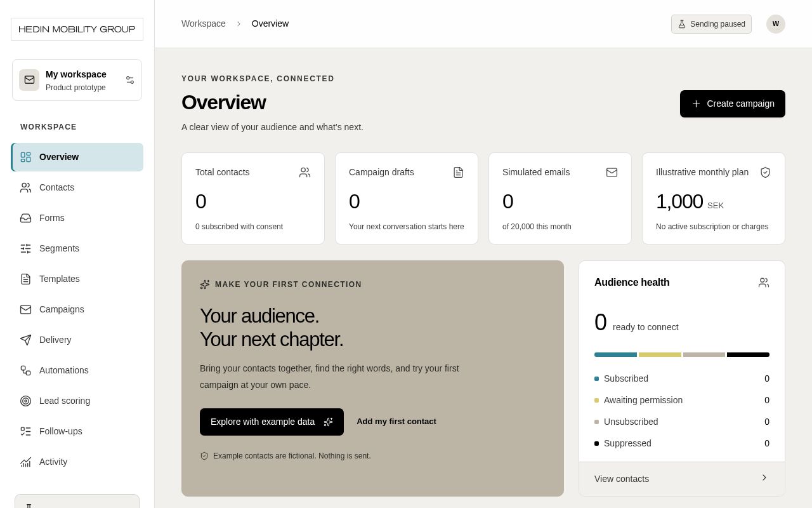Open Templates in sidebar
Image resolution: width=812 pixels, height=508 pixels.
tap(77, 279)
